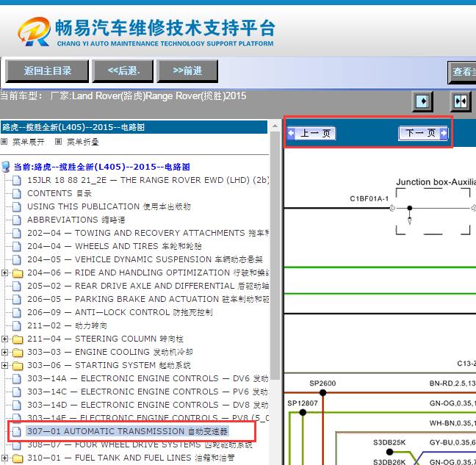Expand the 303-03 Engine Cooling folder

(x=4, y=353)
